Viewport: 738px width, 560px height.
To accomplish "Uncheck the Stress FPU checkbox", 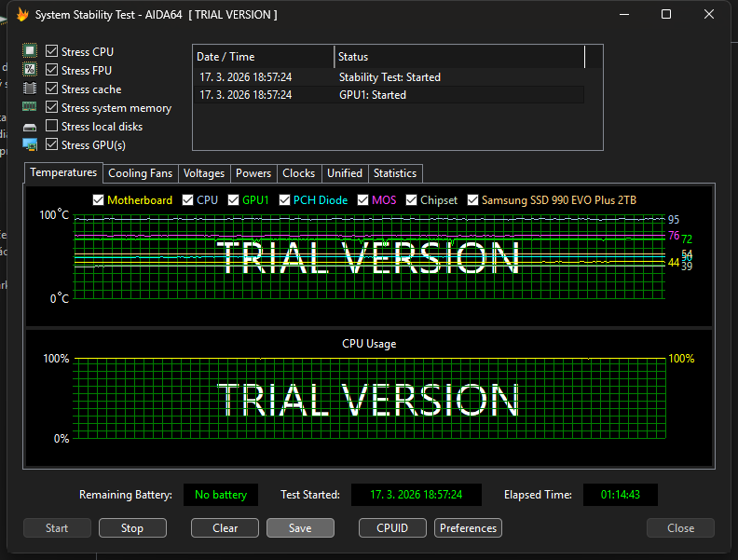I will [52, 70].
